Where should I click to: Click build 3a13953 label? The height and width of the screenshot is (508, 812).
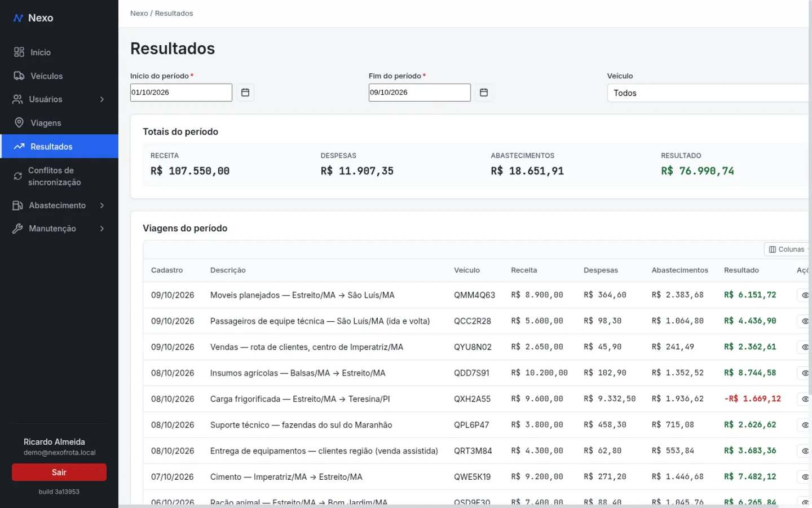[x=59, y=492]
